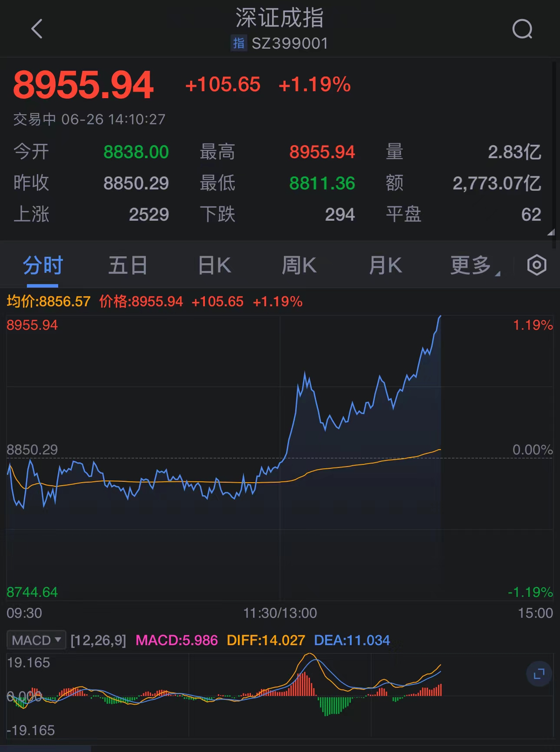The width and height of the screenshot is (560, 752).
Task: Tap rising count 2529
Action: point(149,215)
